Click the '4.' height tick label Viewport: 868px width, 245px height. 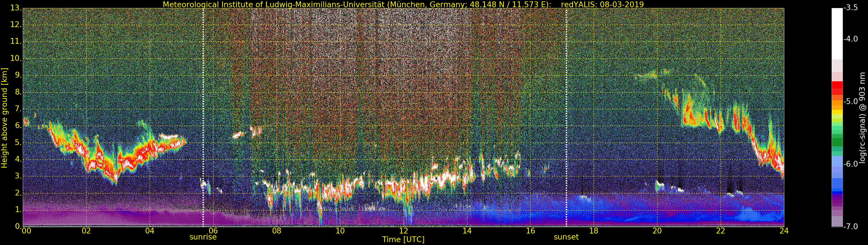pyautogui.click(x=18, y=159)
